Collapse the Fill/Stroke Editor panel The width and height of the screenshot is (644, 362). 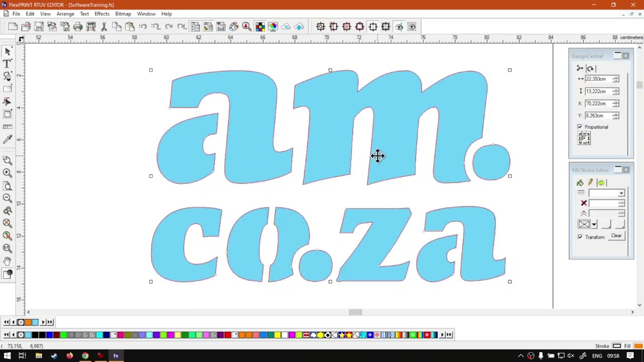(x=618, y=170)
